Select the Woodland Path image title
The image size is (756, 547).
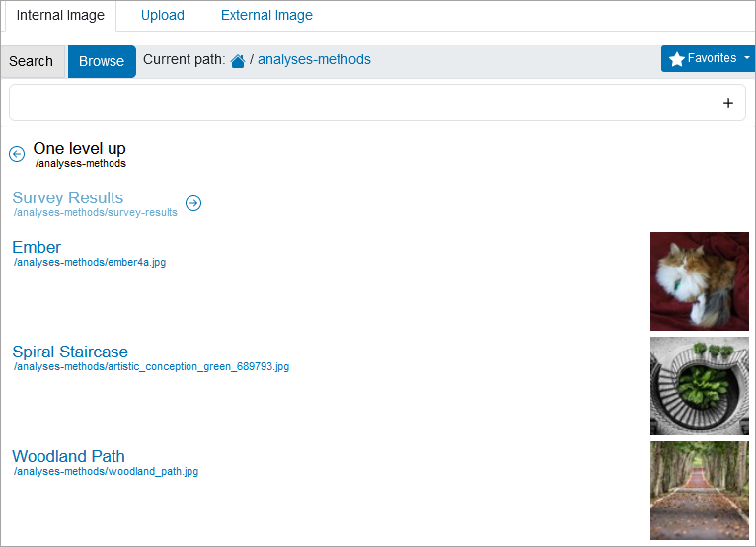point(68,456)
